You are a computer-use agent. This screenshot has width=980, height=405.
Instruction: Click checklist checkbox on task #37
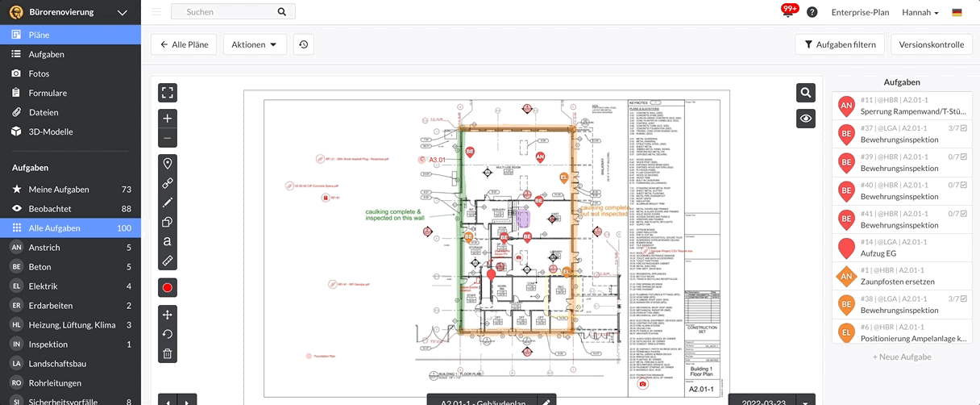pos(964,127)
